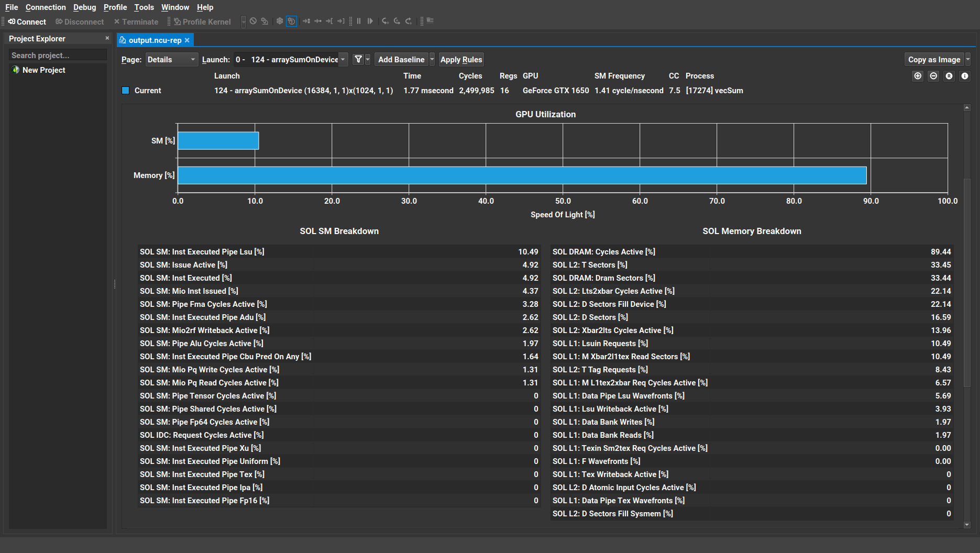The height and width of the screenshot is (553, 980).
Task: Click the vertical scrollbar thumb in details pane
Action: coord(967,283)
